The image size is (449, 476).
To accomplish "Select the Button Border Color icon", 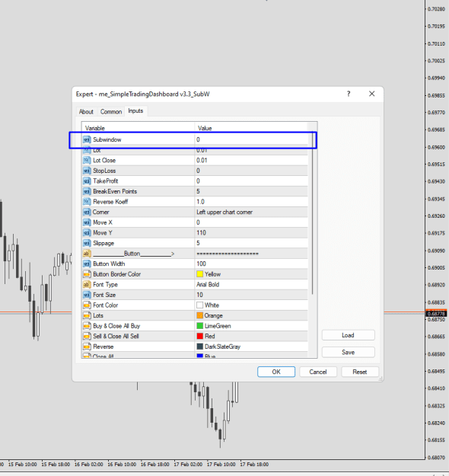I will point(87,274).
